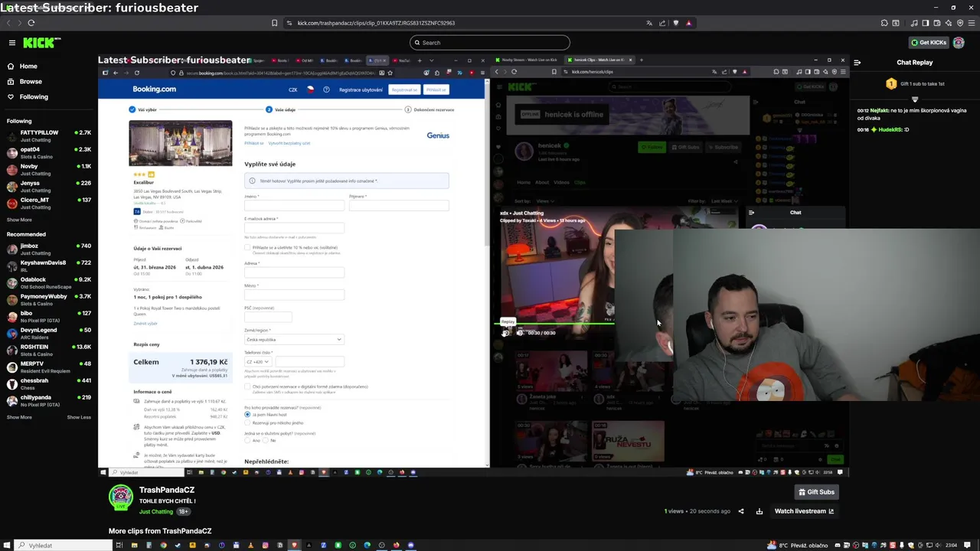
Task: Open the account avatar menu
Action: click(959, 42)
